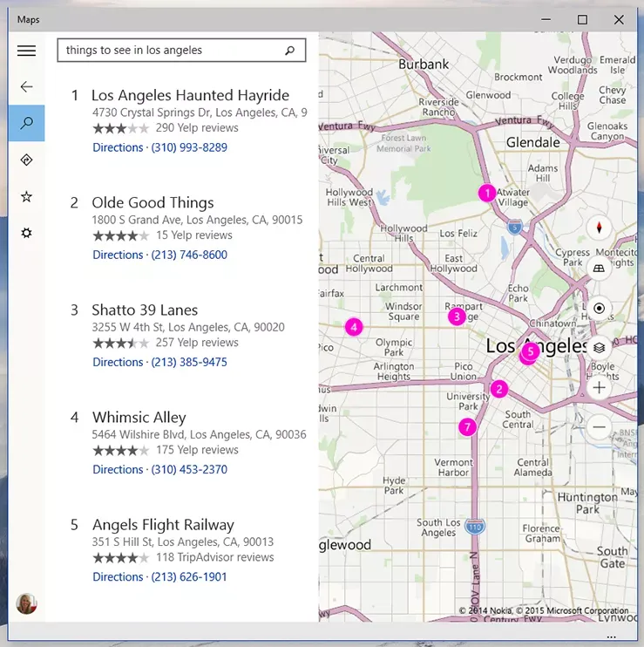The height and width of the screenshot is (647, 644).
Task: Click 118 TripAdvisor reviews text
Action: pyautogui.click(x=214, y=557)
